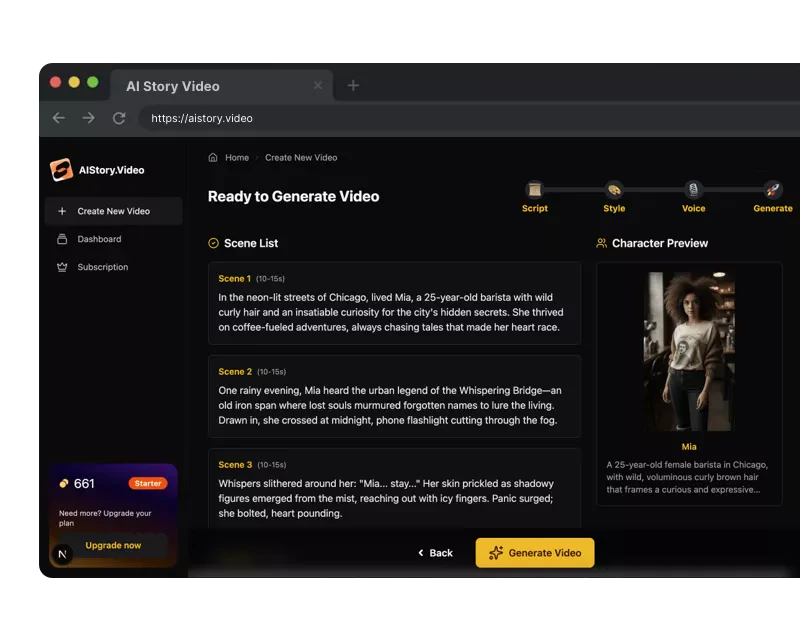Select the Create New Video pencil icon
This screenshot has width=800, height=640.
[62, 211]
